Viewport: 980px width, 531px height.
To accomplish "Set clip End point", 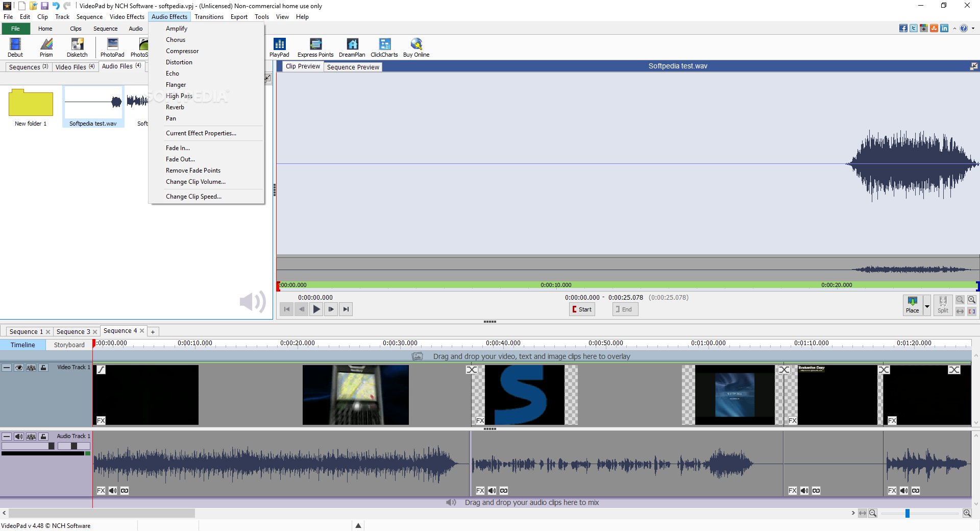I will [625, 309].
